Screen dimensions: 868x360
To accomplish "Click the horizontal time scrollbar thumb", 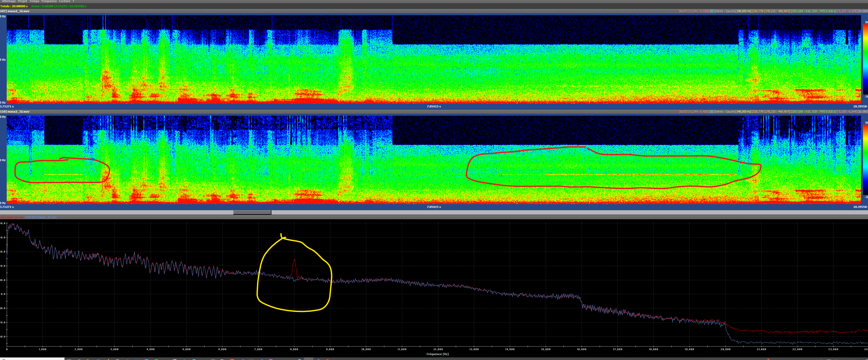I will 252,212.
